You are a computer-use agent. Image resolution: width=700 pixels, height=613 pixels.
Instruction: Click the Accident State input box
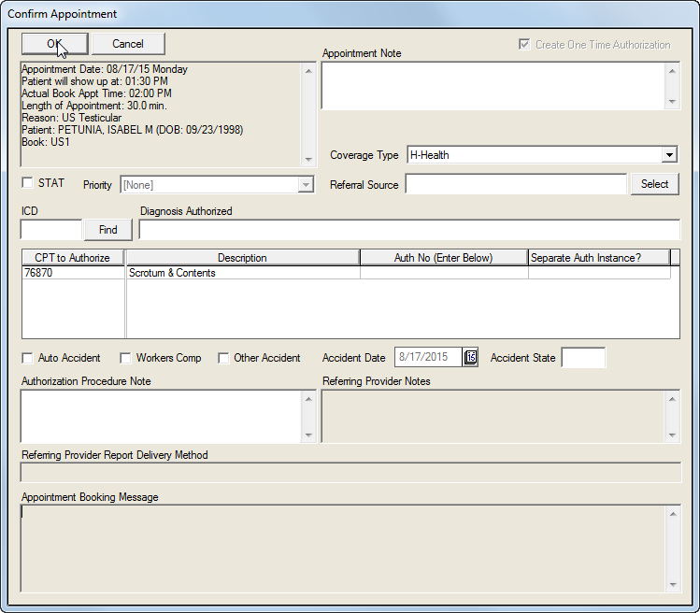pyautogui.click(x=583, y=358)
